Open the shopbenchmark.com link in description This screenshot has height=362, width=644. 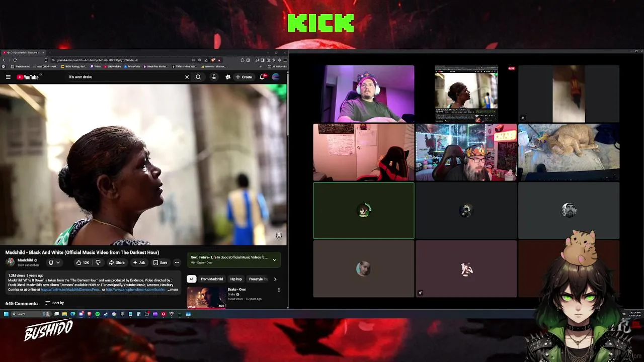(136, 290)
